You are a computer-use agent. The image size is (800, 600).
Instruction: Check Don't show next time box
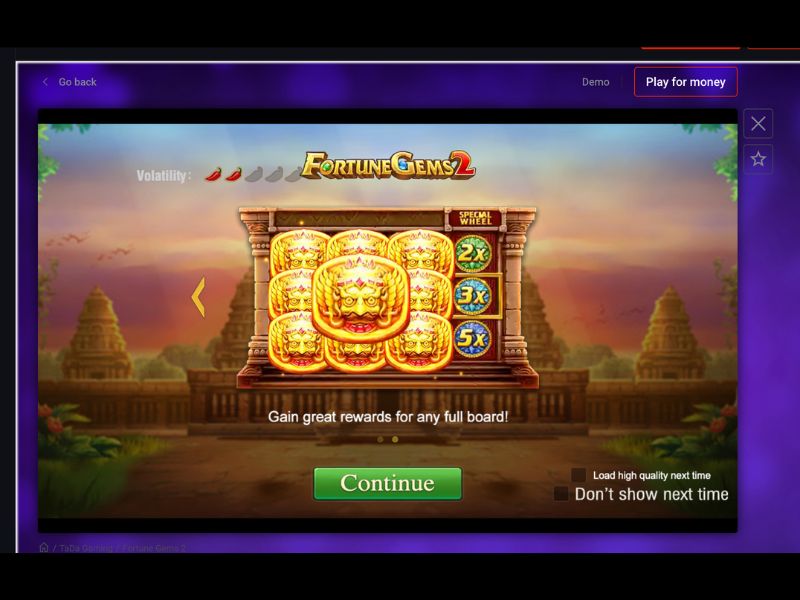[561, 494]
